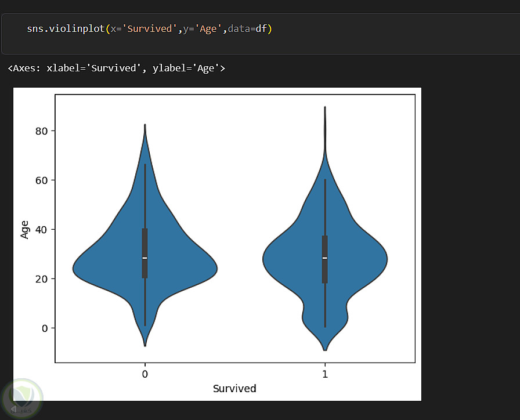The height and width of the screenshot is (420, 520).
Task: Click the y-axis tick label 40
Action: (x=39, y=230)
